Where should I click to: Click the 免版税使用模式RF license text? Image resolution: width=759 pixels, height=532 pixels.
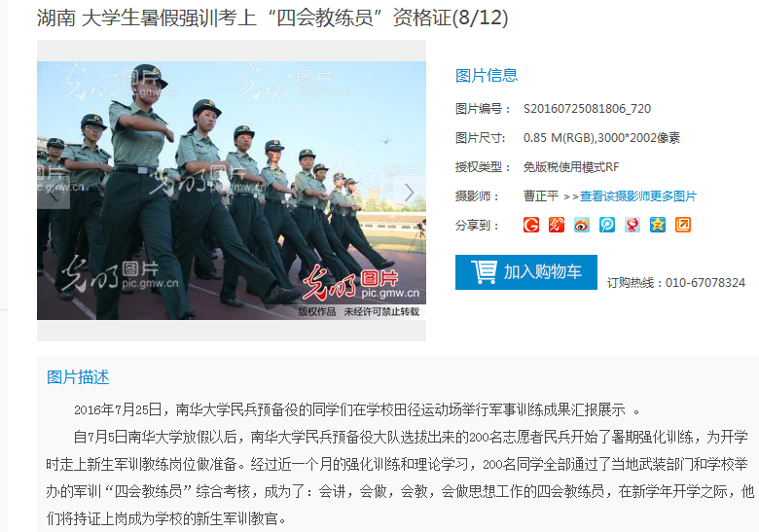(571, 167)
